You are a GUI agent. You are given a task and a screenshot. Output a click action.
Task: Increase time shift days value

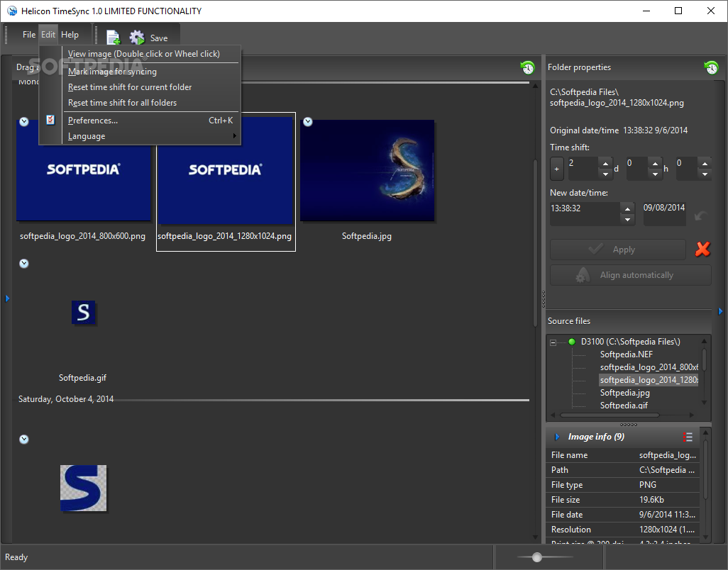pos(605,164)
